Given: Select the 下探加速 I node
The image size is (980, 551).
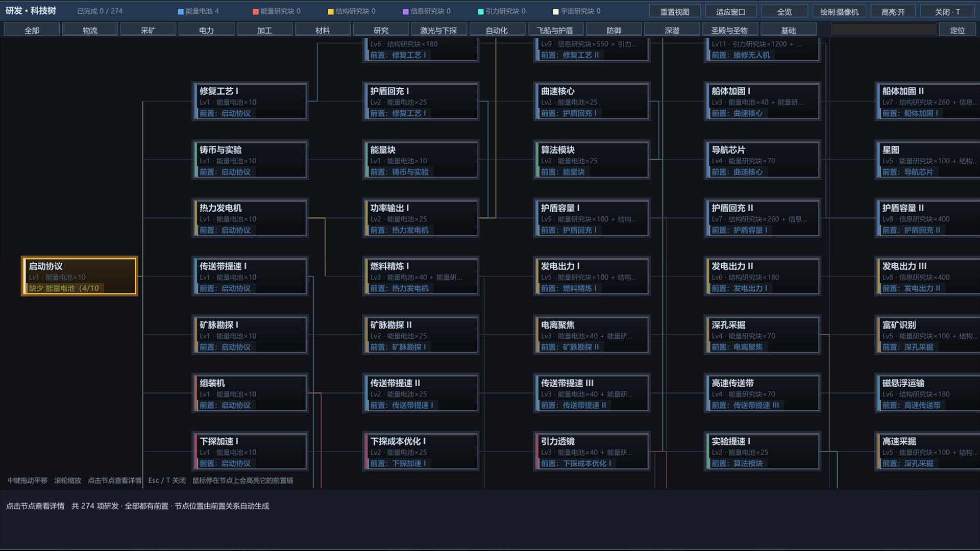Looking at the screenshot, I should tap(250, 451).
